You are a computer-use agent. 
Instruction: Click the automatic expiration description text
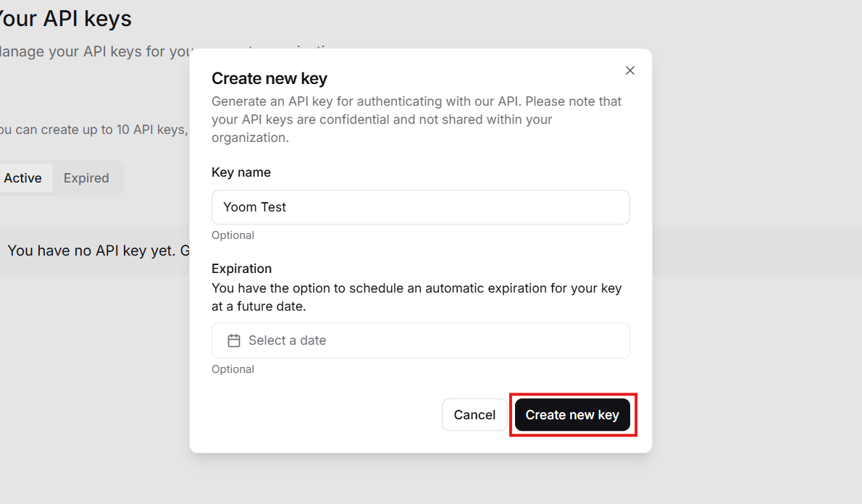click(x=417, y=297)
